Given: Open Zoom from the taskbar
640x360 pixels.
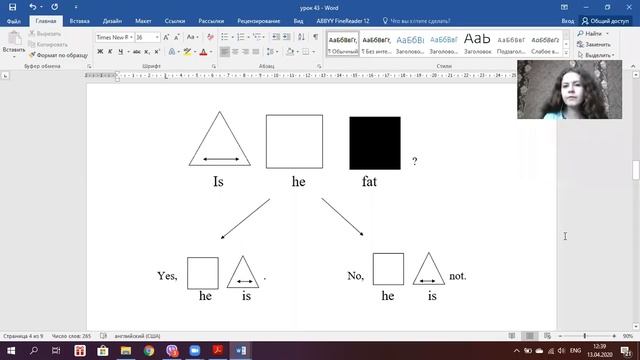Looking at the screenshot, I should pyautogui.click(x=195, y=351).
